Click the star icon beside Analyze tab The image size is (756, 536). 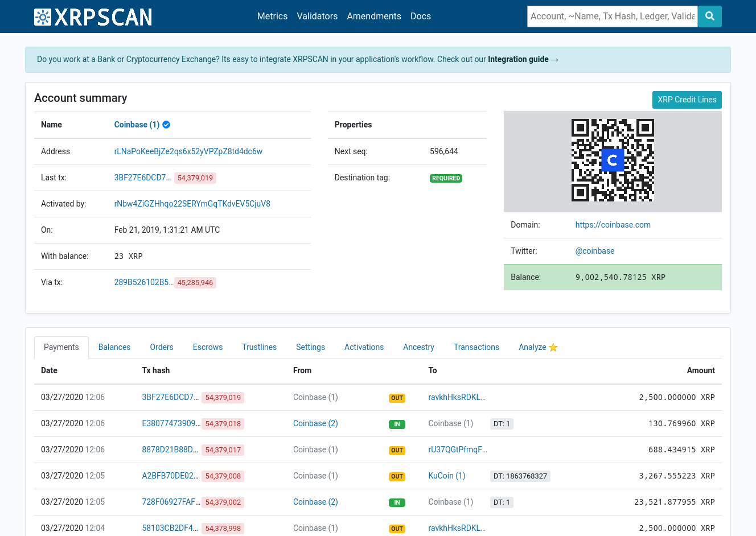(552, 347)
